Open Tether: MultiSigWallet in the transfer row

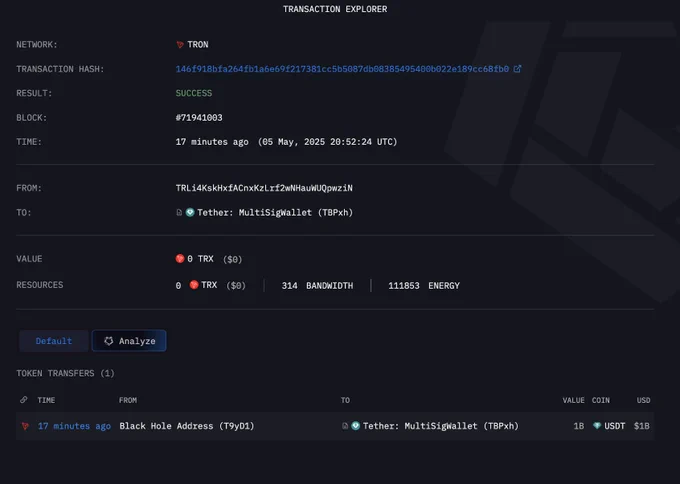point(441,426)
